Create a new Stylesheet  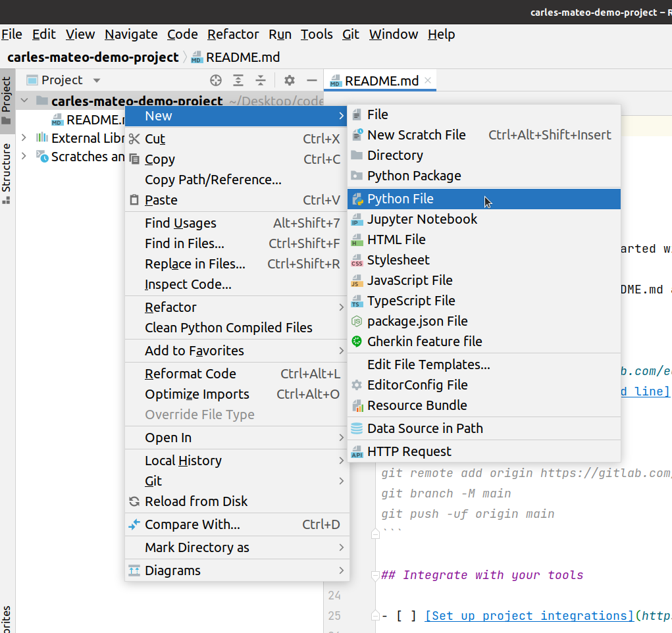[x=484, y=260]
